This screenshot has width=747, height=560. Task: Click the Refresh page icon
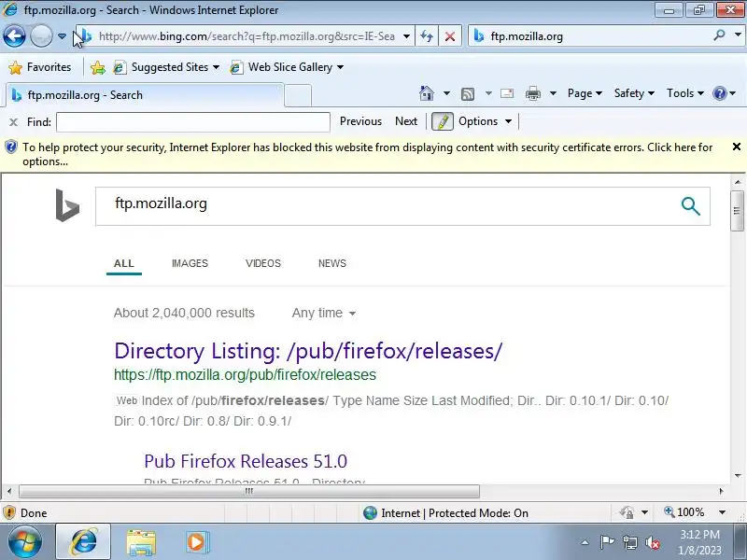coord(427,36)
